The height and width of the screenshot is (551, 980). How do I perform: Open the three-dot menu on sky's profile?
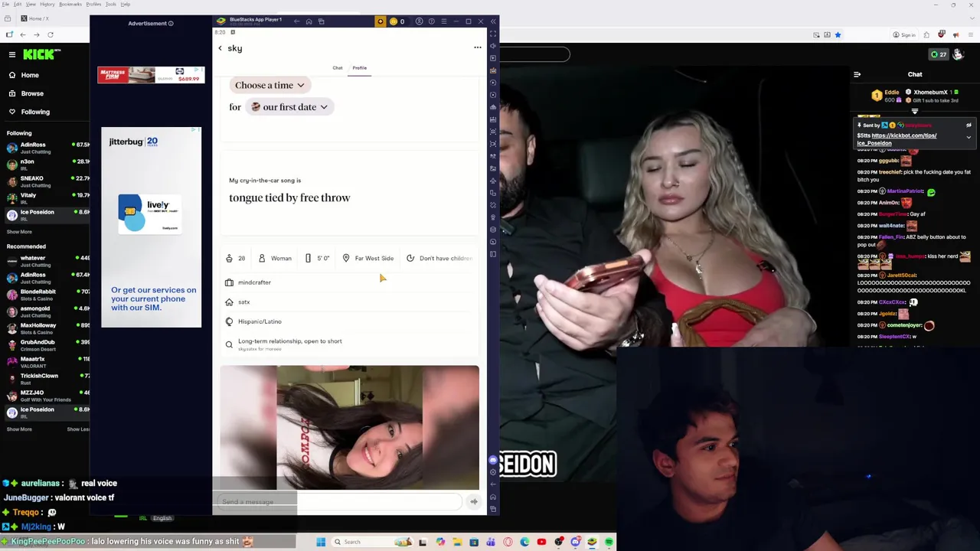point(478,47)
